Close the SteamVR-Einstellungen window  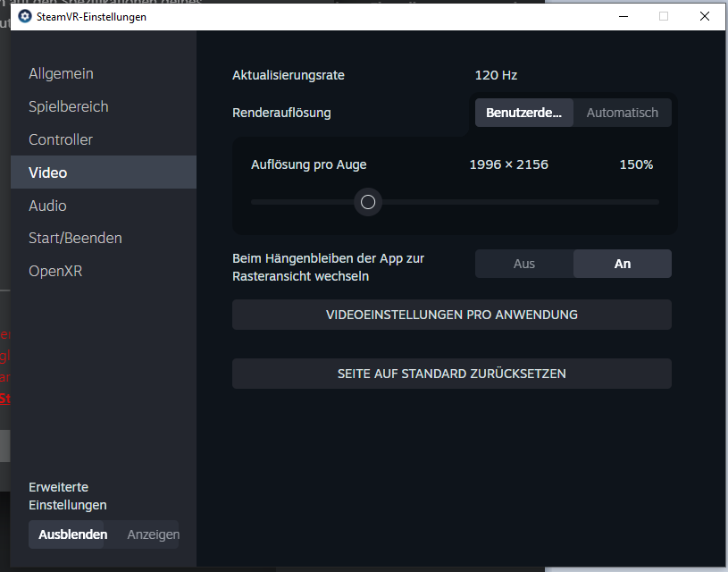point(704,17)
